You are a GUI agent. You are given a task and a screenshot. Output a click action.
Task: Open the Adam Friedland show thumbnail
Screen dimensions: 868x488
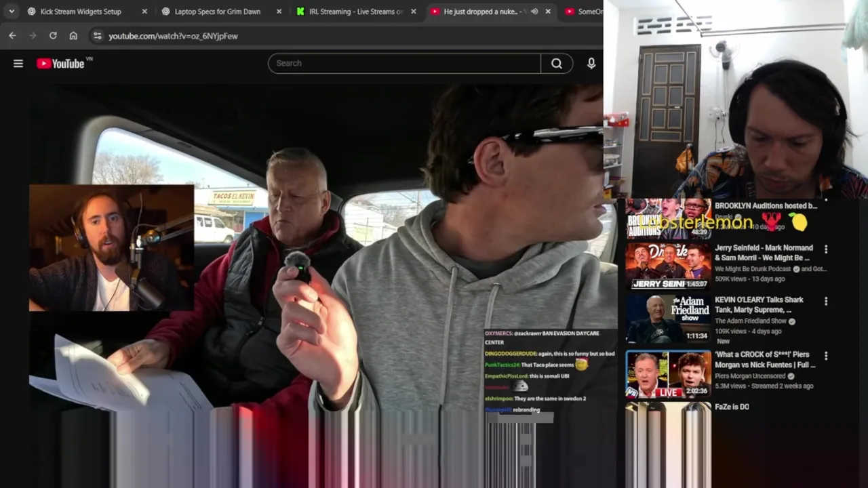click(668, 319)
